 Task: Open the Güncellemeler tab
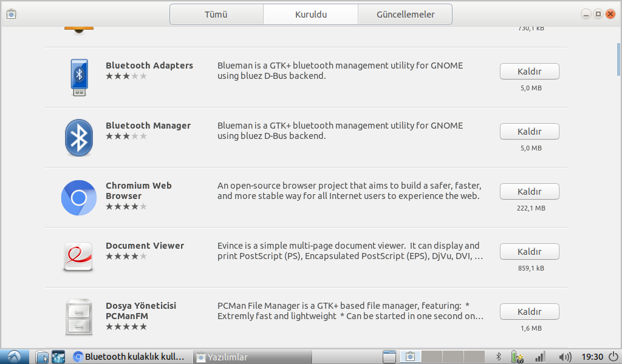point(405,15)
